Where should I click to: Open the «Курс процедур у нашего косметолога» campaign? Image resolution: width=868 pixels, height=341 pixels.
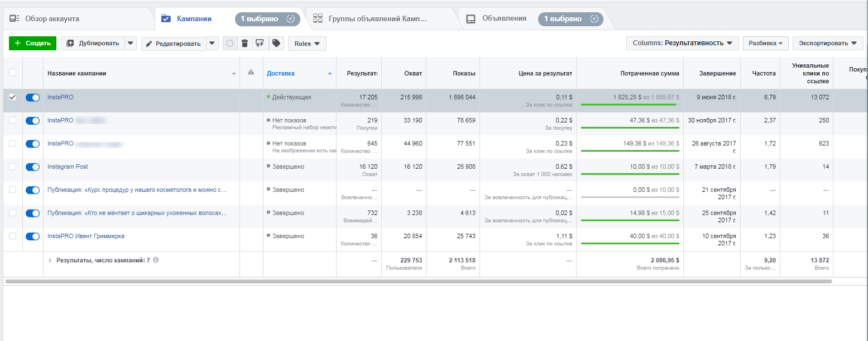click(137, 190)
